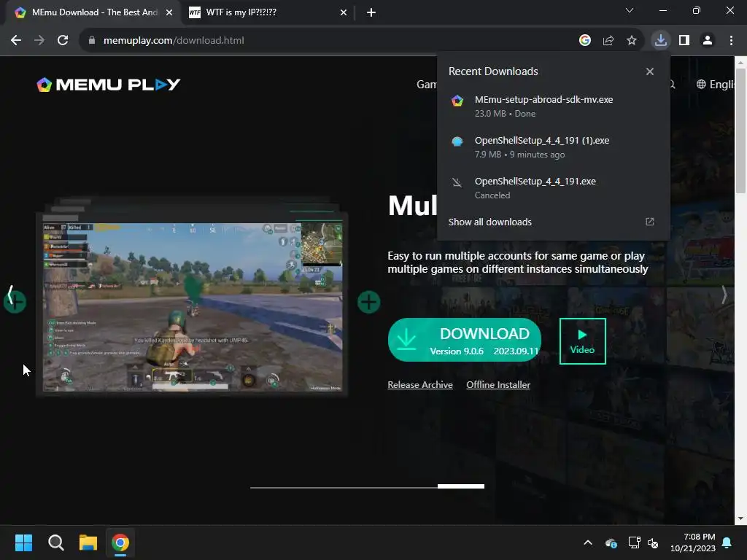Go back to the previous page
Image resolution: width=747 pixels, height=560 pixels.
tap(16, 41)
